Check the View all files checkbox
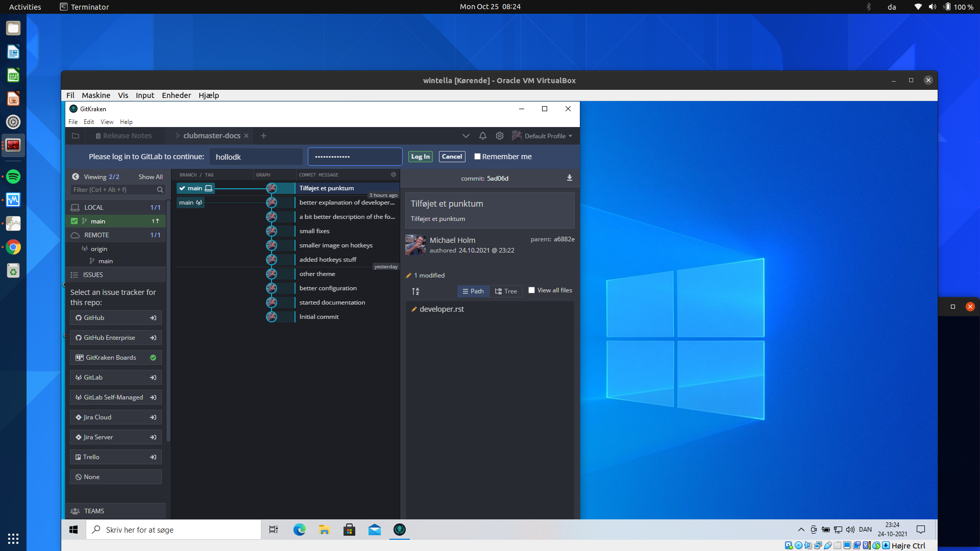This screenshot has width=980, height=551. [531, 290]
